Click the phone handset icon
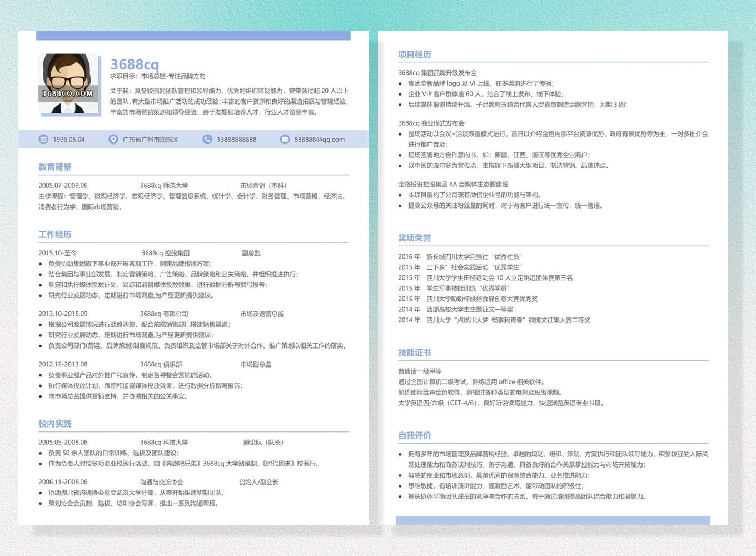Screen dimensions: 756x556 click(207, 140)
